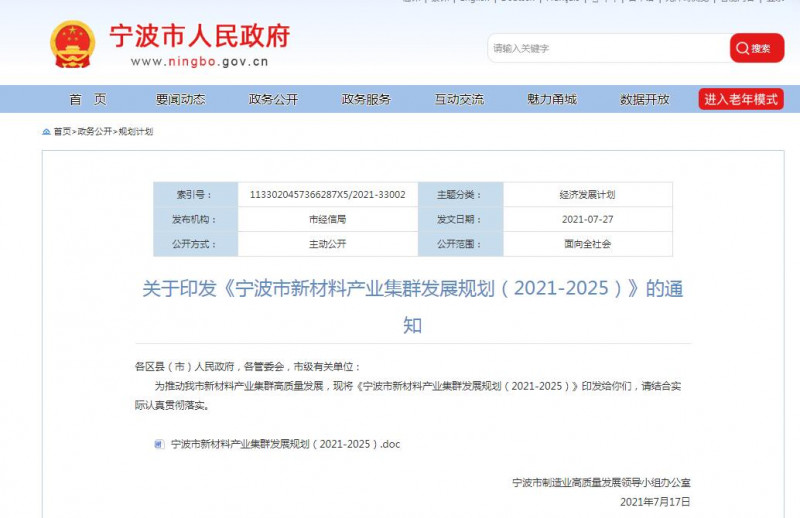Download 宁波市新材料产业集群发展规划 .doc attachment
800x518 pixels.
[x=285, y=444]
